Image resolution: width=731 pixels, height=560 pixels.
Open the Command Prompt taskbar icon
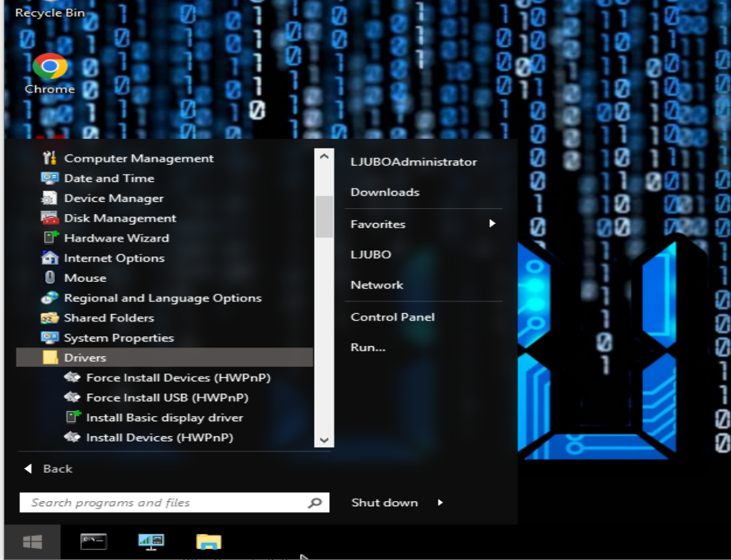pos(93,542)
